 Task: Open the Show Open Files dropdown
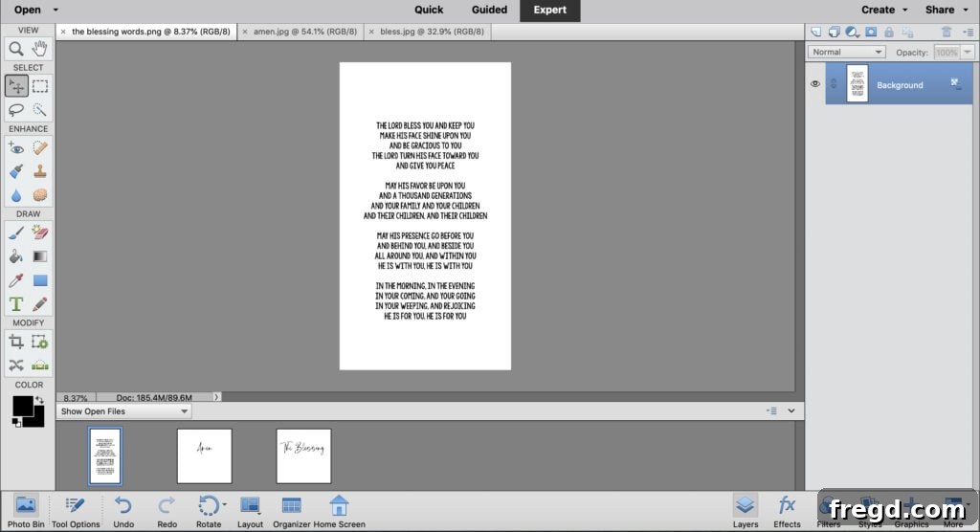123,411
